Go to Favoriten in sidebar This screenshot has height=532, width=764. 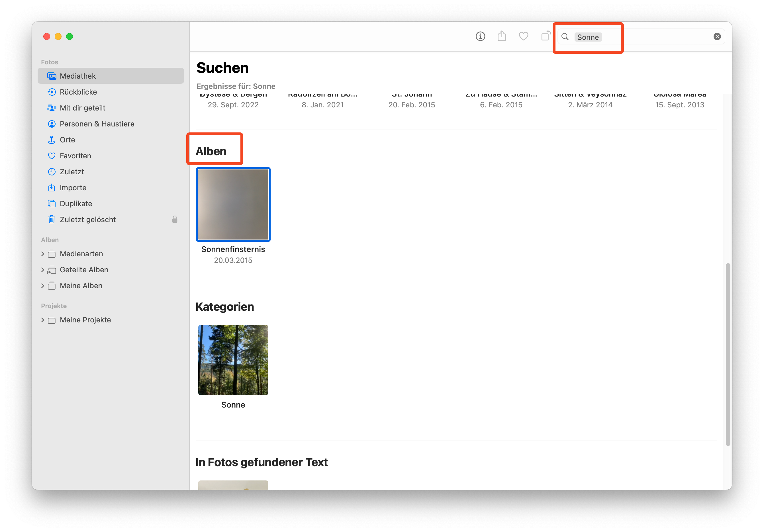[x=75, y=156]
